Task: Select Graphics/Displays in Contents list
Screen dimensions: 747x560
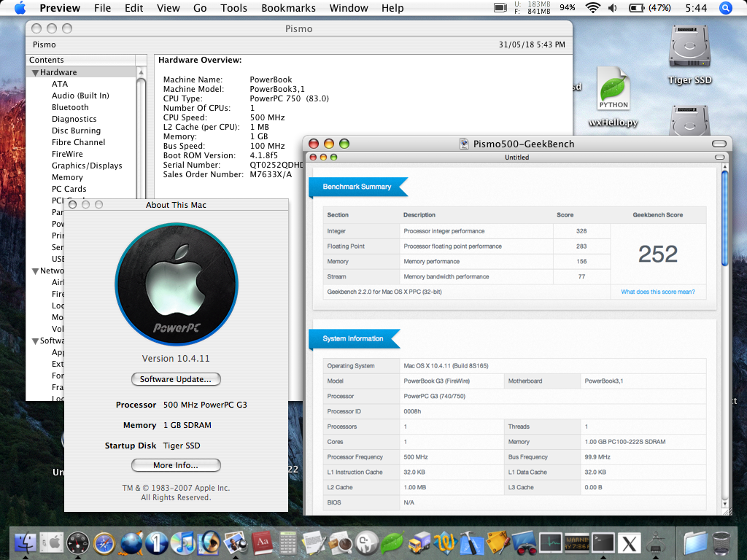Action: click(87, 166)
